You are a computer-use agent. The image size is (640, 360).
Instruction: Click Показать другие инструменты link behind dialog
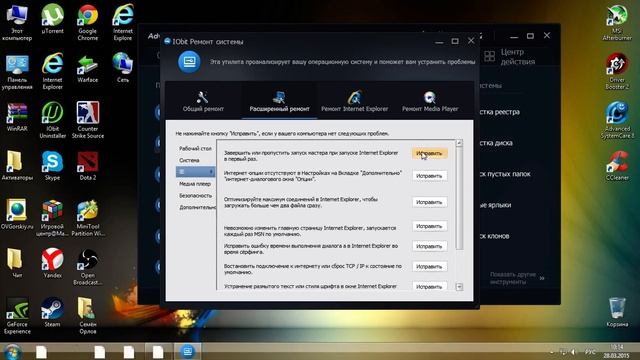[517, 278]
